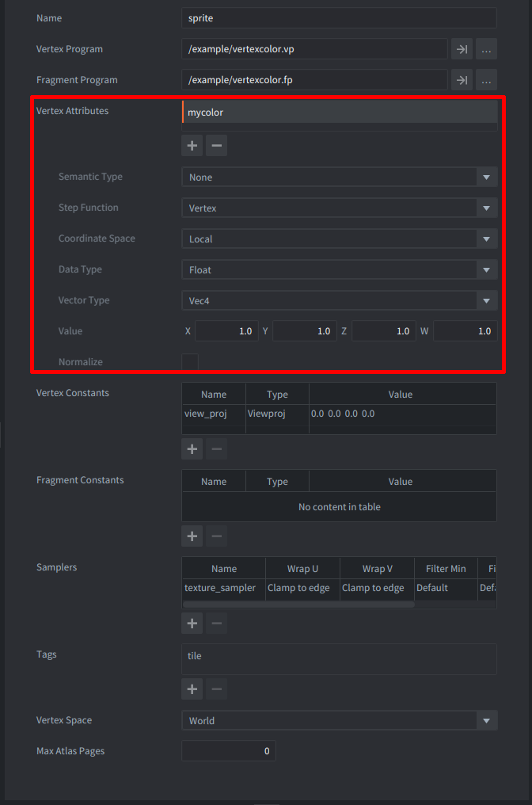Click the Value W field
The height and width of the screenshot is (805, 532).
coord(465,331)
